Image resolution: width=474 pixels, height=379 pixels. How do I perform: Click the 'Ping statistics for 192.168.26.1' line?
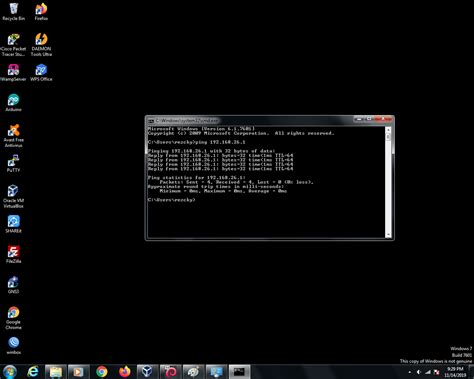(x=197, y=178)
